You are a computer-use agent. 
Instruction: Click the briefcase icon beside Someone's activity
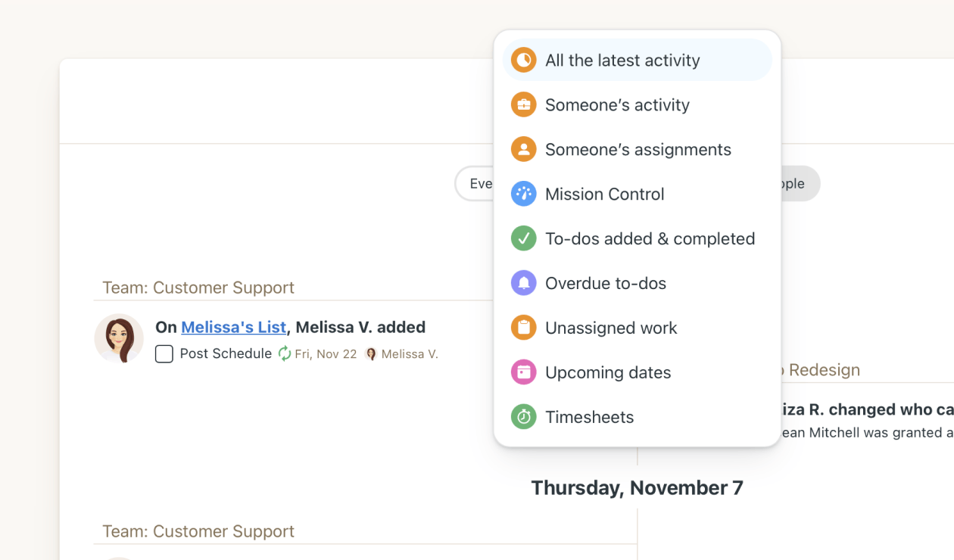(x=523, y=104)
